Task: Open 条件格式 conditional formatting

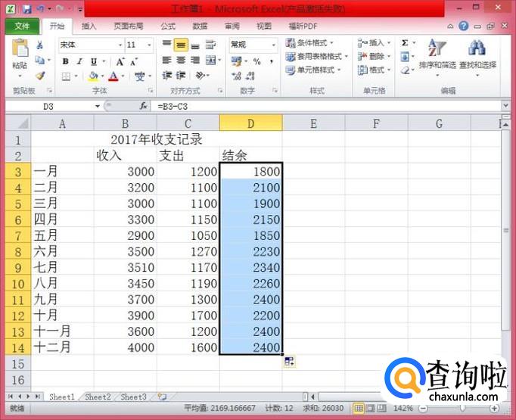Action: (309, 43)
